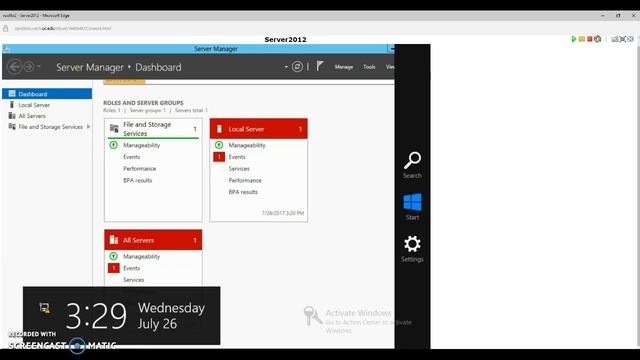Click Performance in File and Storage Services tile
640x360 pixels.
point(140,169)
